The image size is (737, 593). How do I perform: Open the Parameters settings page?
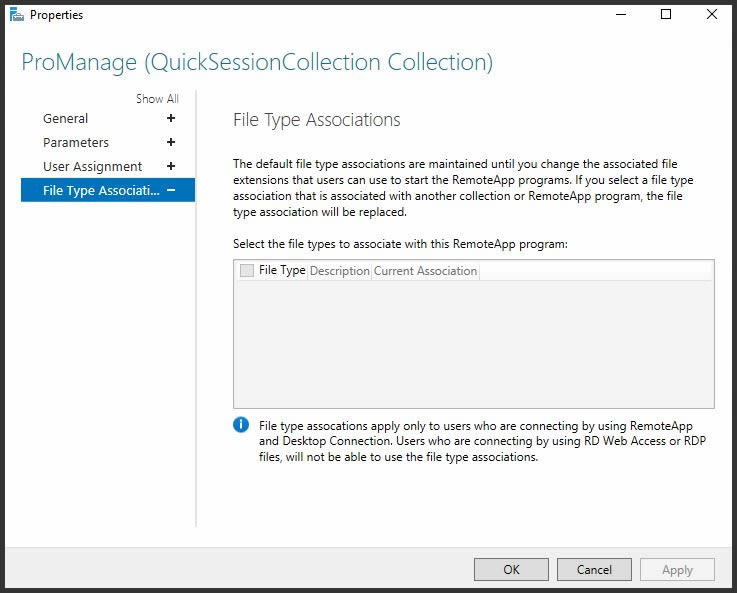[x=76, y=142]
